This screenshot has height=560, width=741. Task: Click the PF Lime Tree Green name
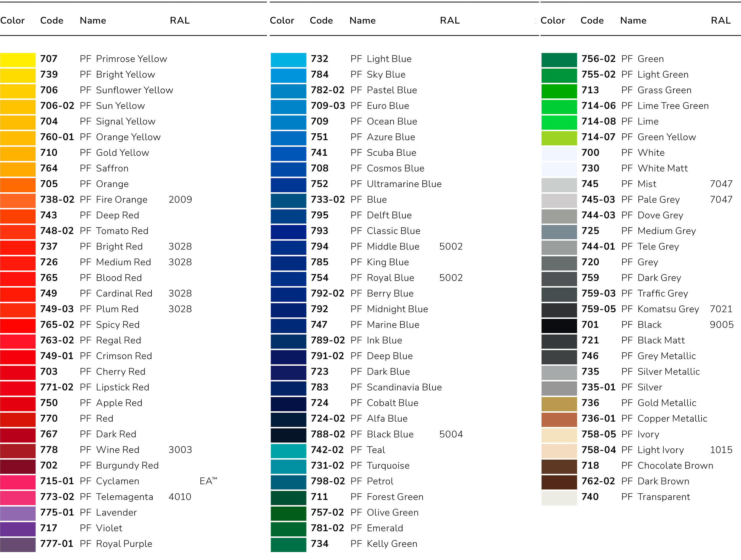[665, 106]
